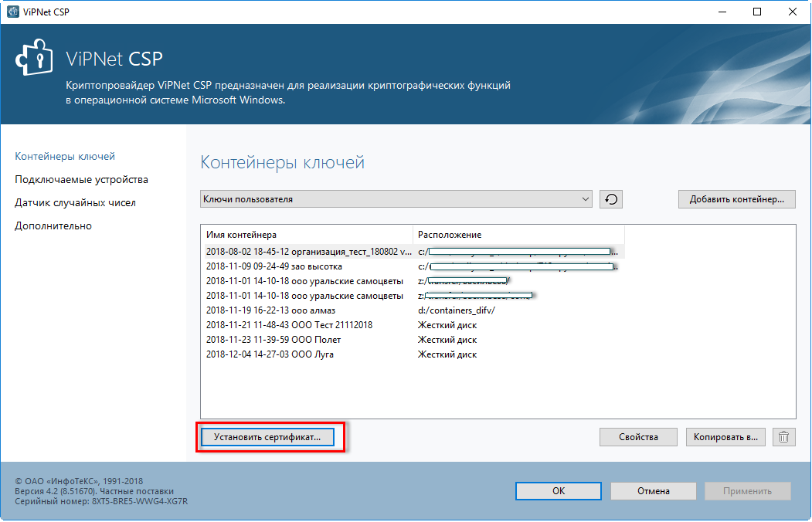Select the зао высотка container row

point(414,266)
